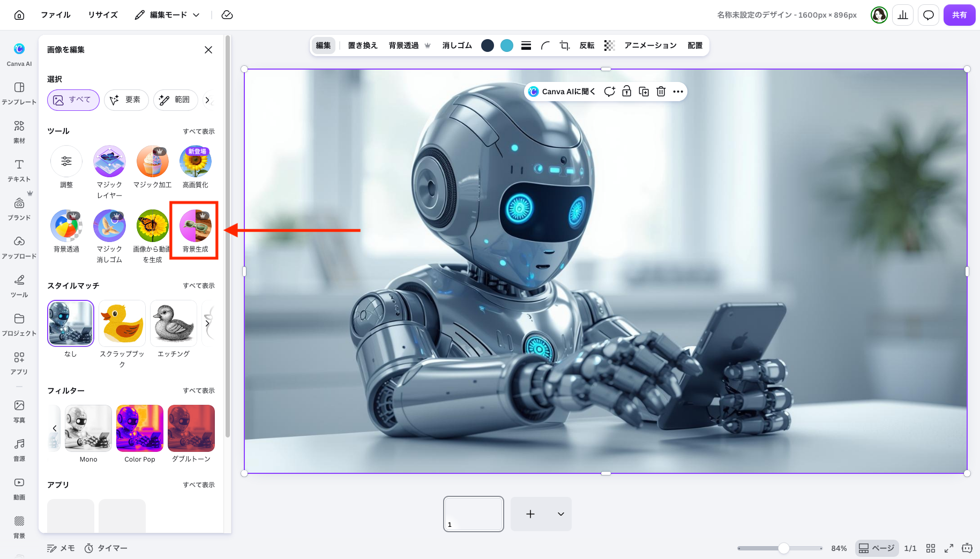The image size is (980, 559).
Task: Show previous filters with left chevron
Action: click(x=55, y=428)
